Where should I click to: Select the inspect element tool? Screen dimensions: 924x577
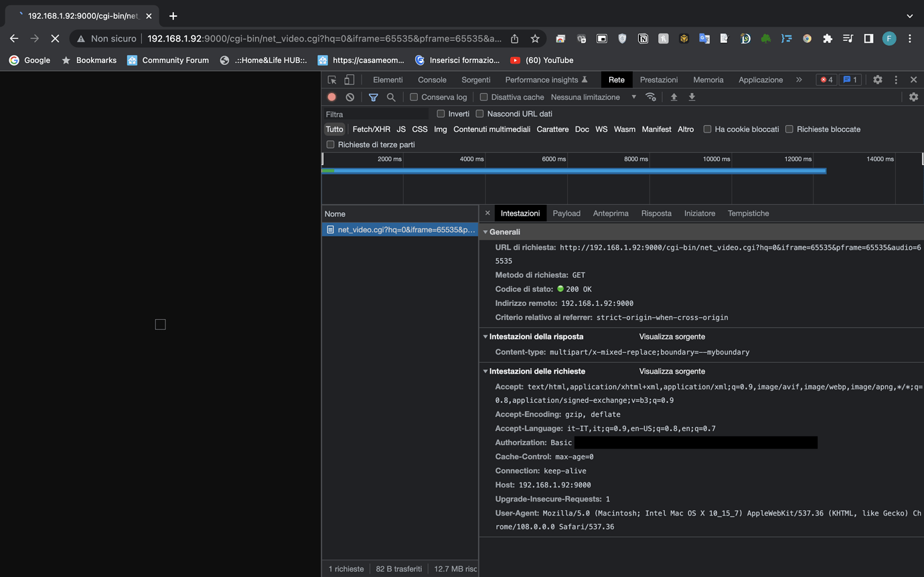331,79
